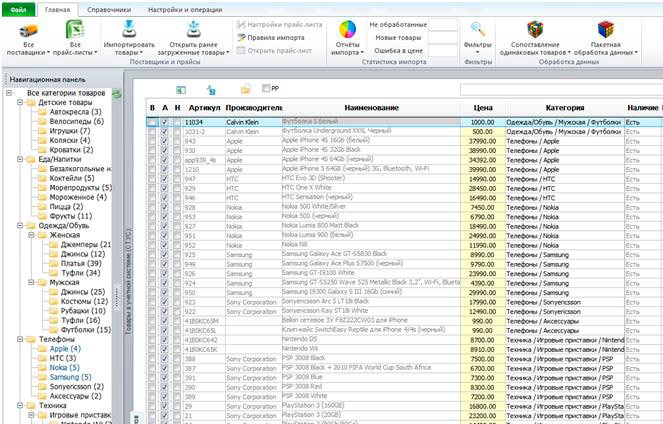Click Не обработанные value field
Screen dimensions: 663x424
coord(443,25)
